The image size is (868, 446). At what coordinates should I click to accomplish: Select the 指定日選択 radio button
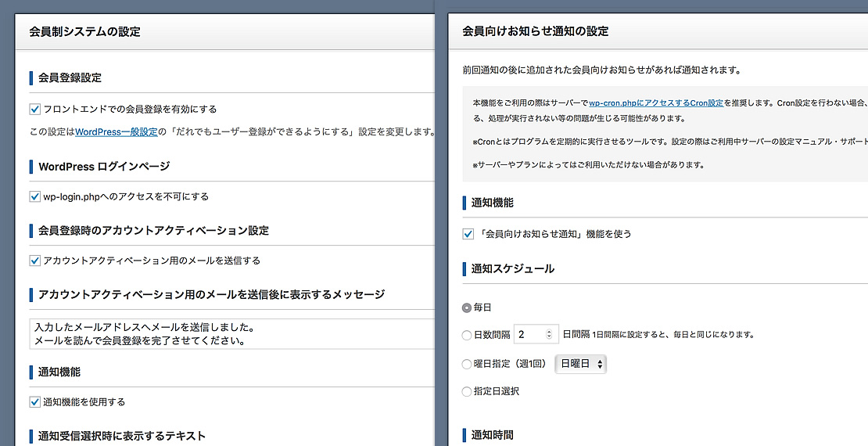tap(467, 392)
